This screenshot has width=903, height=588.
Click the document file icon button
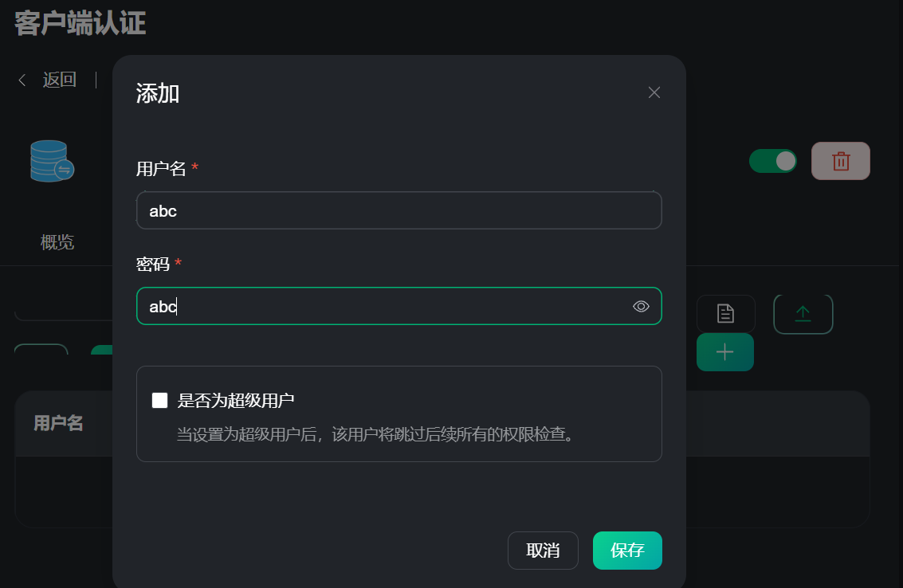(725, 314)
